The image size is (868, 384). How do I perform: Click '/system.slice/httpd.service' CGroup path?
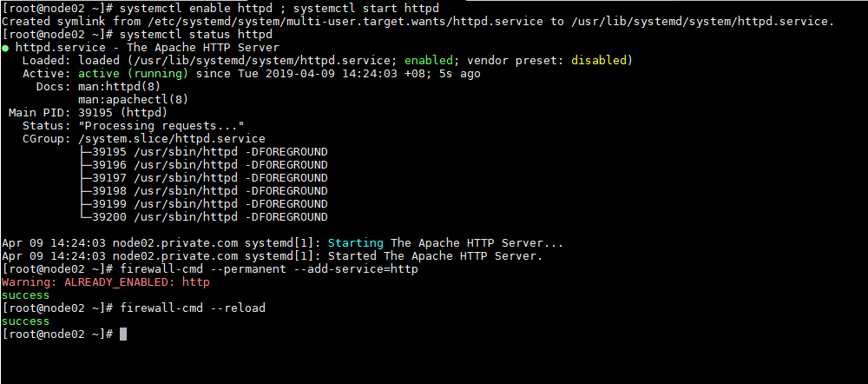(172, 138)
